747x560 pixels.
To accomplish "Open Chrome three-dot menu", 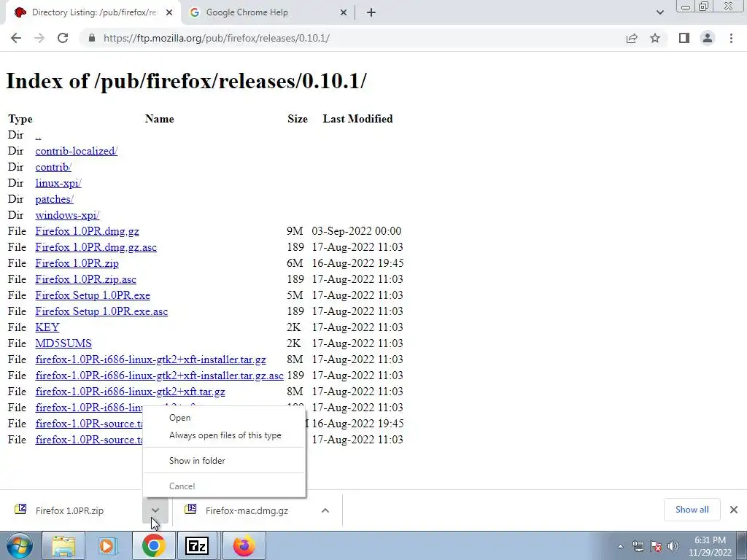I will coord(731,38).
